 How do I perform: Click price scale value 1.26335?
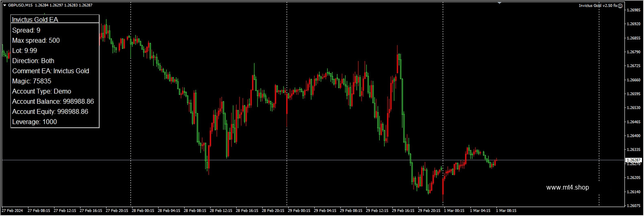click(634, 149)
